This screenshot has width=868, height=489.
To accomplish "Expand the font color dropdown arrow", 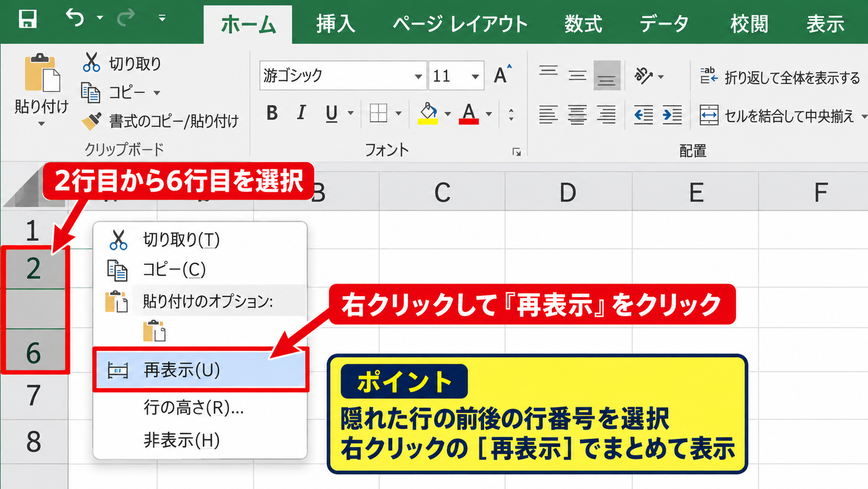I will [x=489, y=113].
